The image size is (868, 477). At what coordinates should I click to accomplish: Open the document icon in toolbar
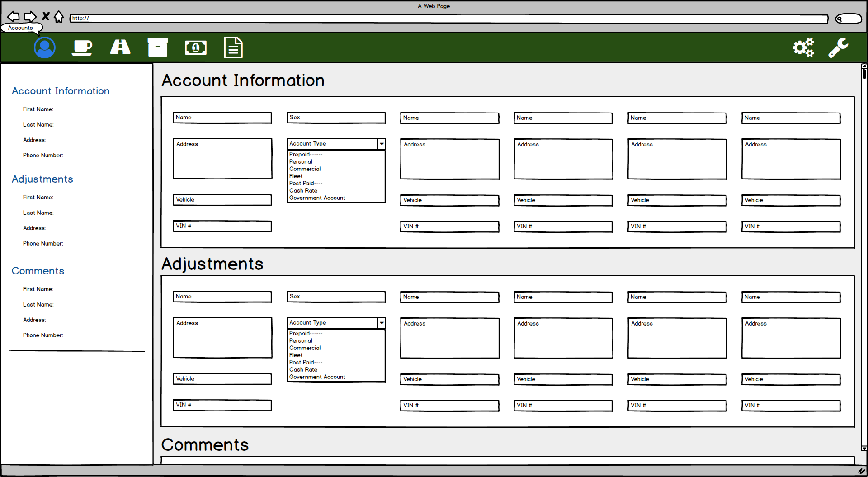[x=233, y=47]
